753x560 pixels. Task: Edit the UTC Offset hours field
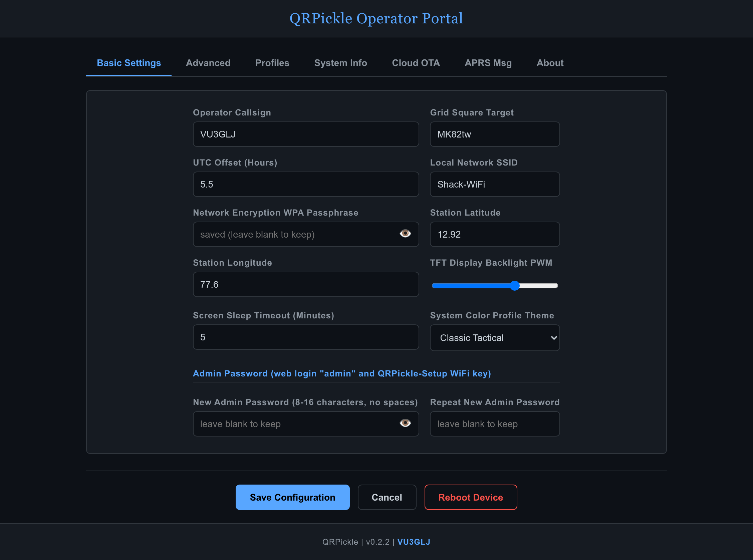(306, 185)
